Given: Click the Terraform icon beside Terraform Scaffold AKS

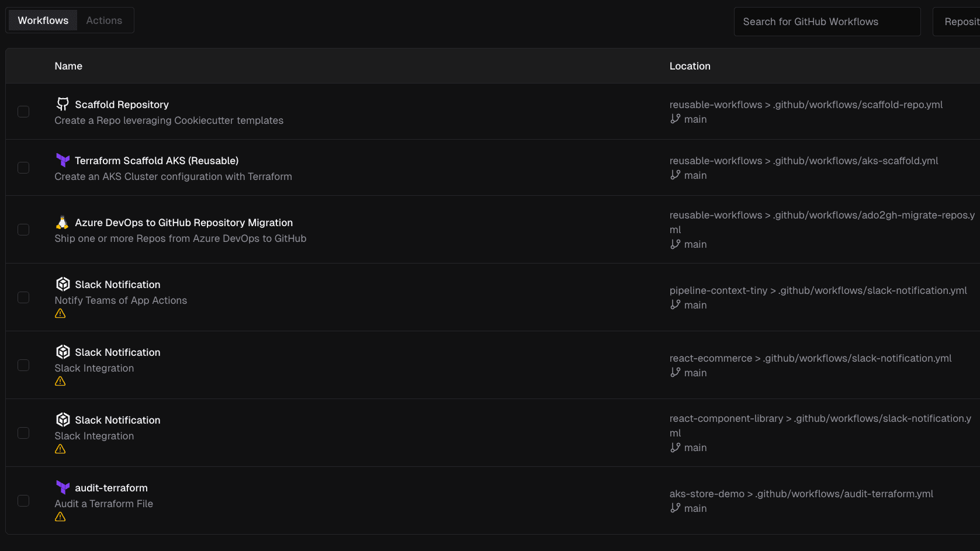Looking at the screenshot, I should click(63, 160).
